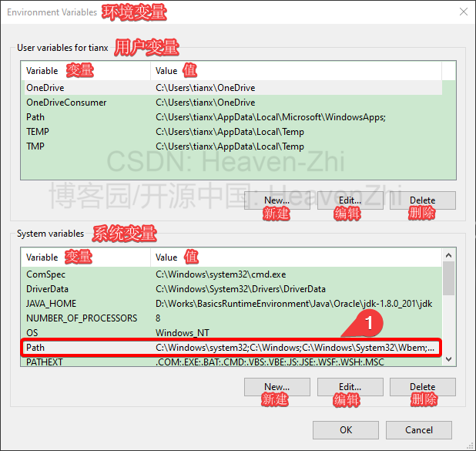476x451 pixels.
Task: Confirm with the OK button
Action: [x=346, y=430]
